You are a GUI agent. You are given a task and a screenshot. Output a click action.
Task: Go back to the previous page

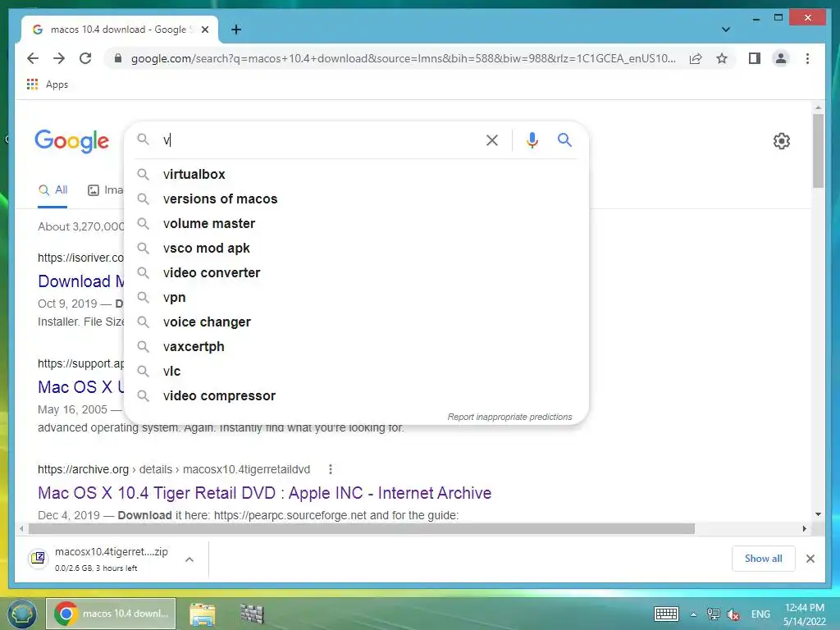[x=33, y=58]
